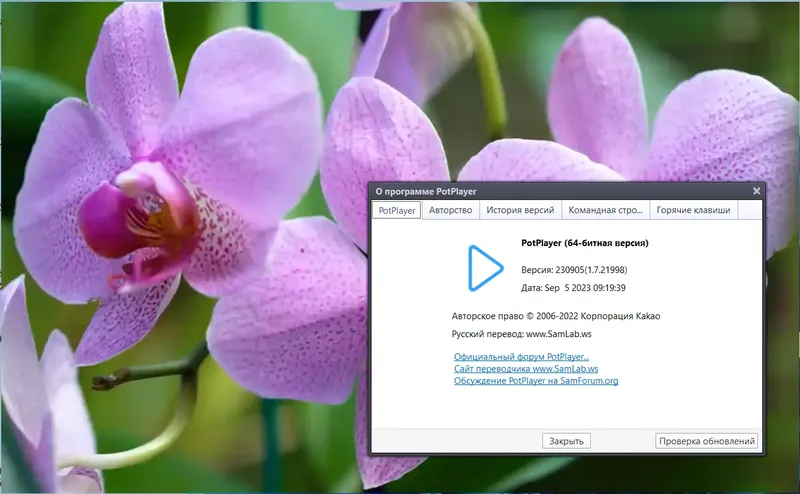800x494 pixels.
Task: Open Официальный форум PotPlayer link
Action: (521, 357)
